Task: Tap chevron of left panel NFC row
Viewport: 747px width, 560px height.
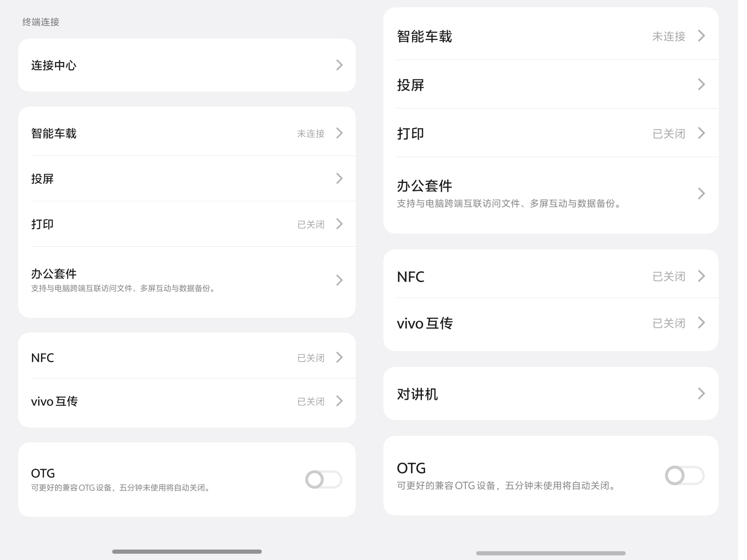Action: [x=339, y=357]
